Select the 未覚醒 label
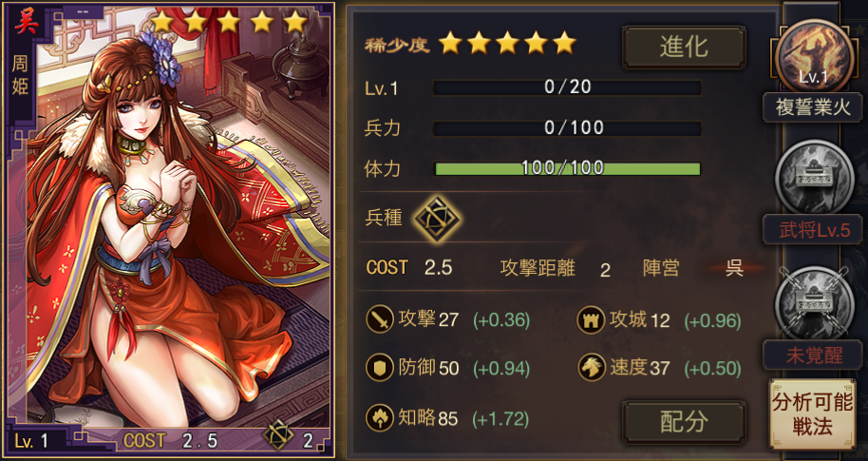868x461 pixels. (x=813, y=355)
